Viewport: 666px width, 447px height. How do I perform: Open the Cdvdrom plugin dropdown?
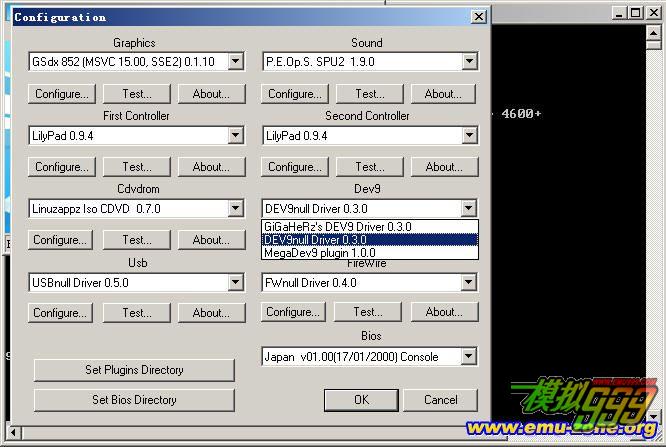tap(235, 209)
